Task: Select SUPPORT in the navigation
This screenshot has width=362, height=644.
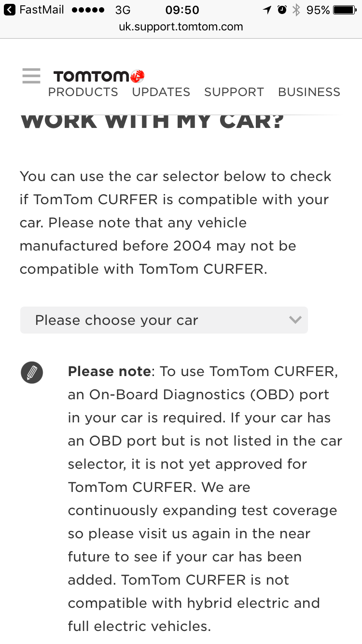Action: [234, 92]
